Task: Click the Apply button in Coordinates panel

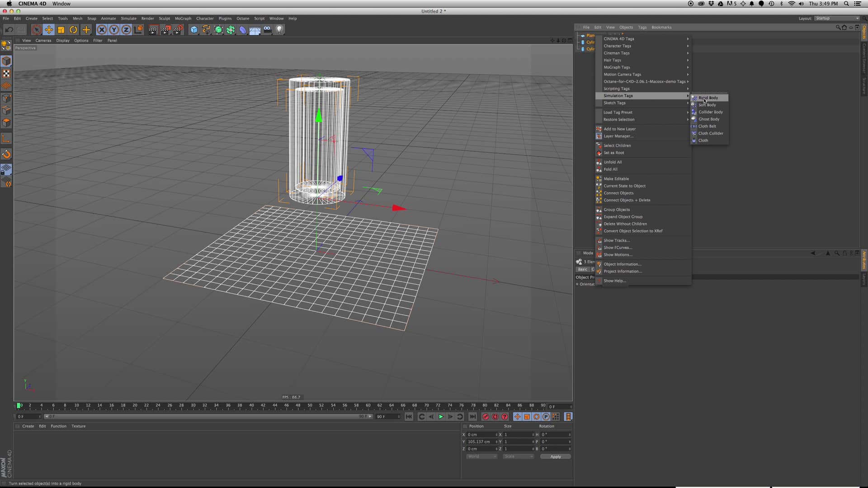Action: click(555, 456)
